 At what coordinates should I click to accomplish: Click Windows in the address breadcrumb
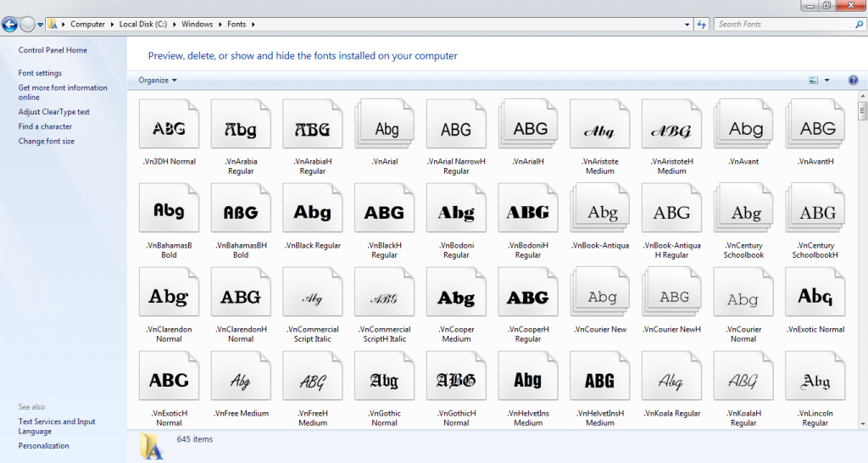coord(198,25)
